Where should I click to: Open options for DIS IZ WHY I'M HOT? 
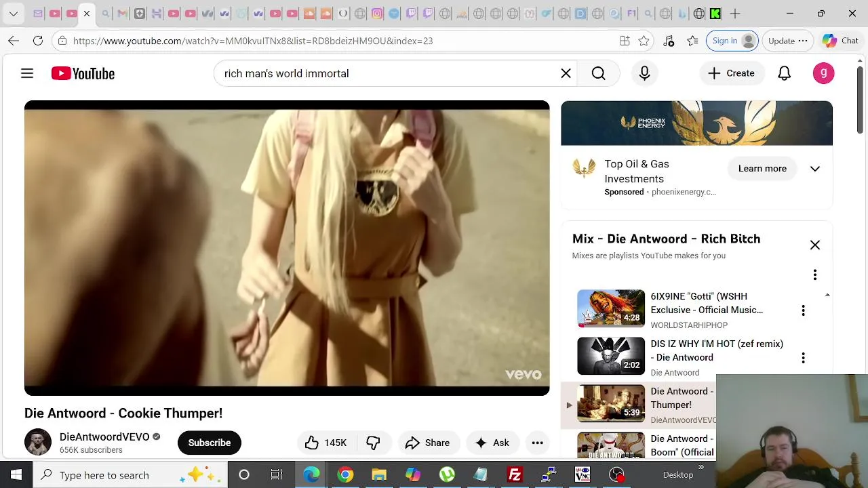[x=803, y=358]
